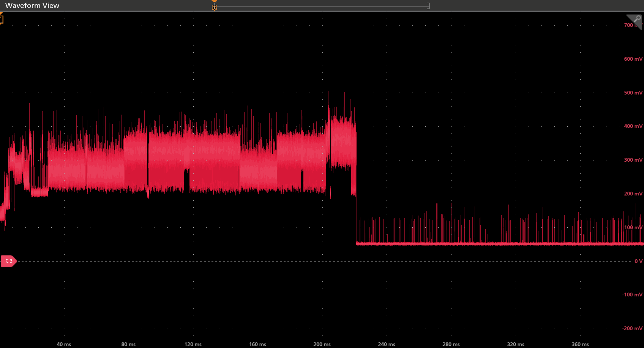Screen dimensions: 644x348
Task: Click the 160 ms time axis label
Action: point(257,345)
